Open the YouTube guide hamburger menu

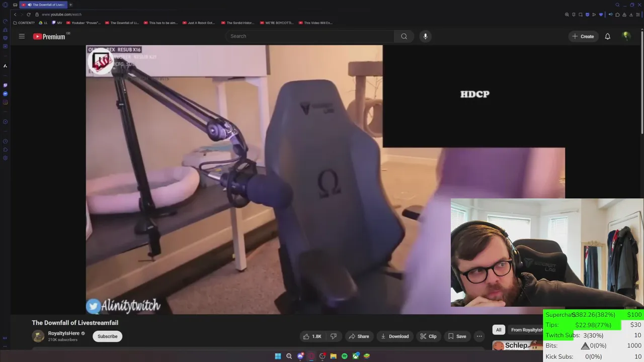pos(22,36)
